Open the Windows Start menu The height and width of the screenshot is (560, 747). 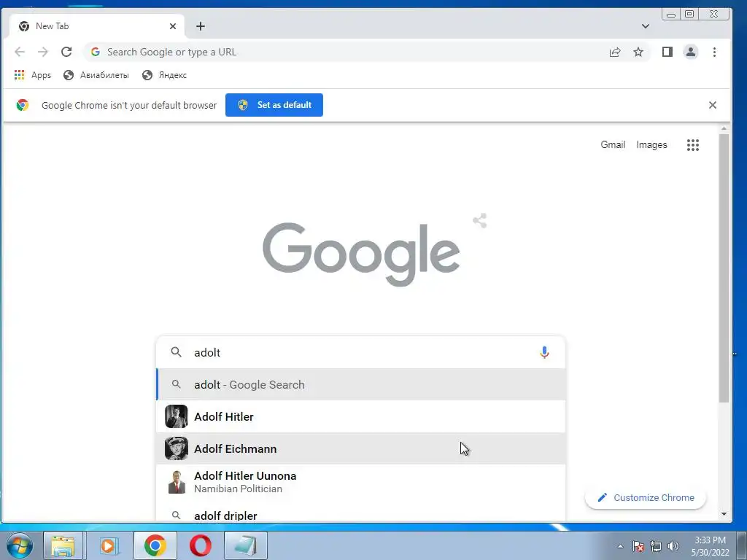tap(19, 545)
